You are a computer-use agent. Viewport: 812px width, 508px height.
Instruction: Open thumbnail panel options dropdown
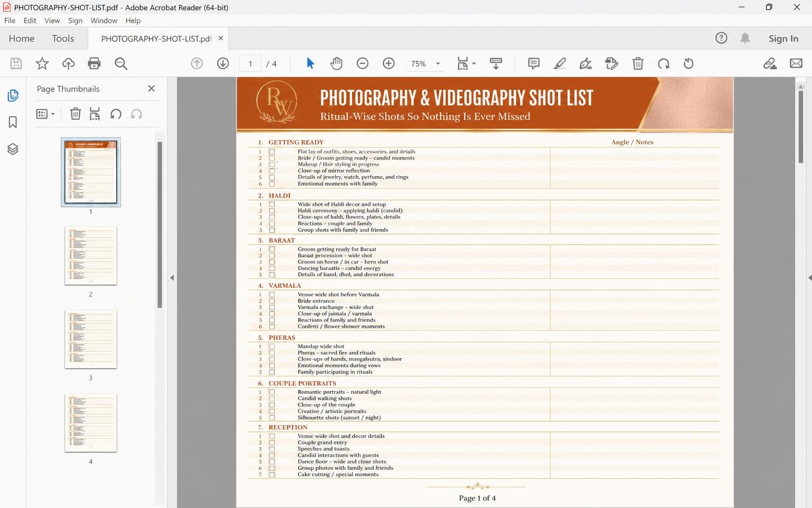click(x=53, y=114)
